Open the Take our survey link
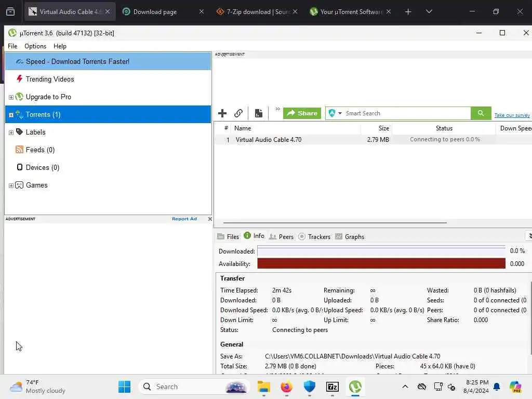The height and width of the screenshot is (399, 532). click(x=512, y=115)
